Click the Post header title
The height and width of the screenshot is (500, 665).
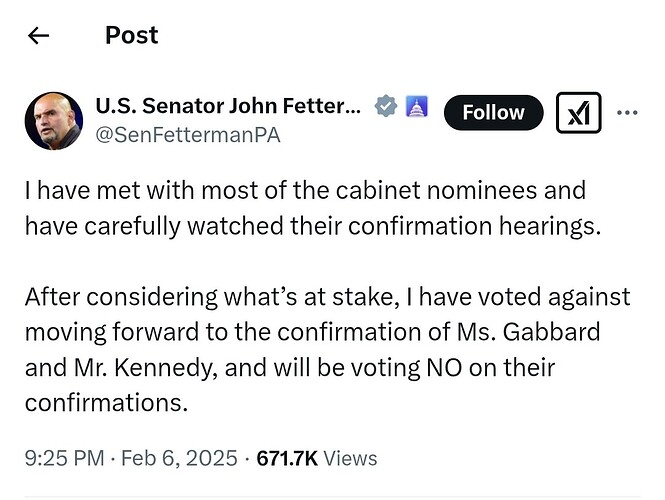[x=131, y=35]
